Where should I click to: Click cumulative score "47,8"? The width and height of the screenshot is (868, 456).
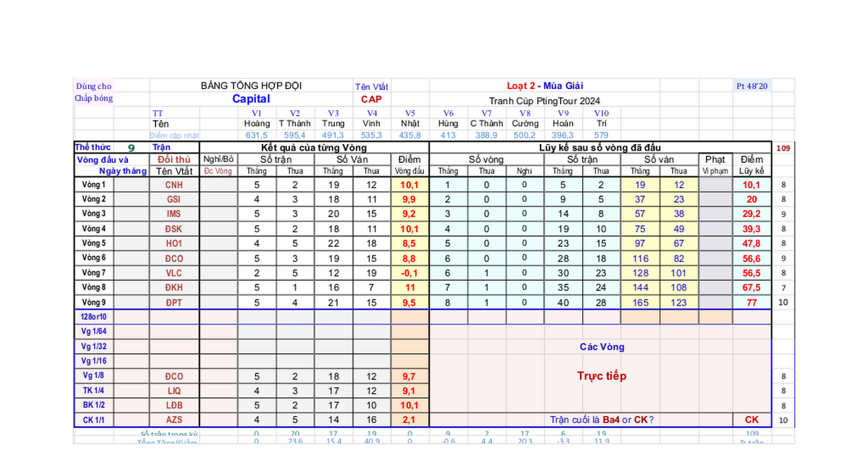(x=752, y=244)
